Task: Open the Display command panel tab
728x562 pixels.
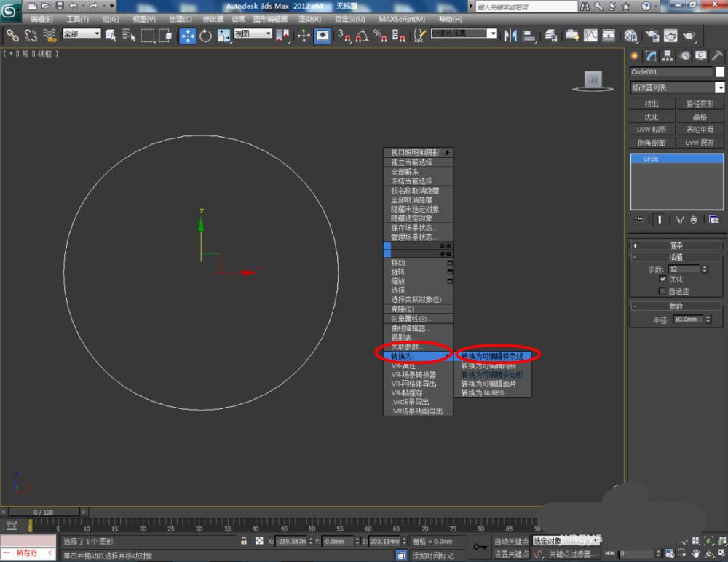Action: pos(700,56)
